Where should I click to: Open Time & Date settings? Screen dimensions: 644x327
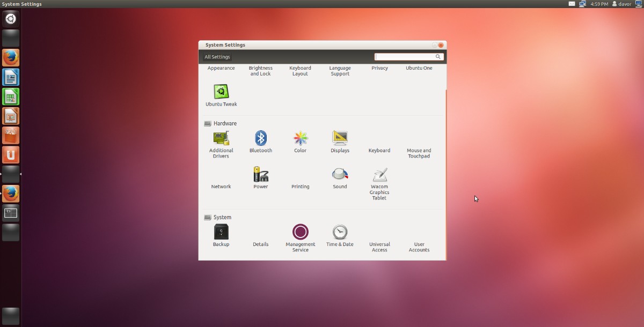click(340, 236)
